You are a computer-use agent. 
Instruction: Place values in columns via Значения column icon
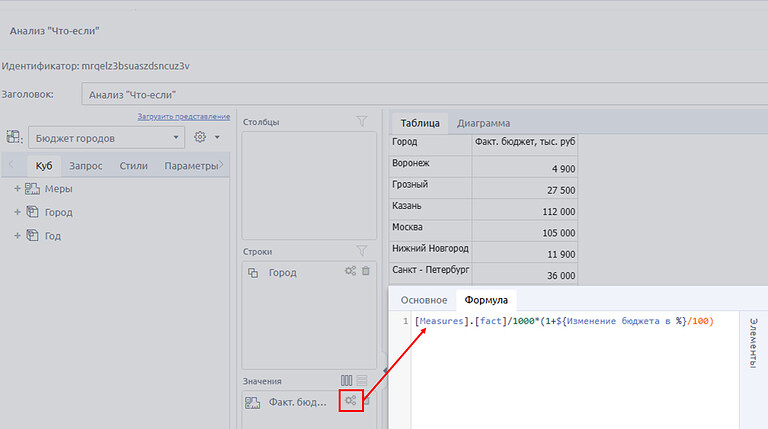(346, 381)
